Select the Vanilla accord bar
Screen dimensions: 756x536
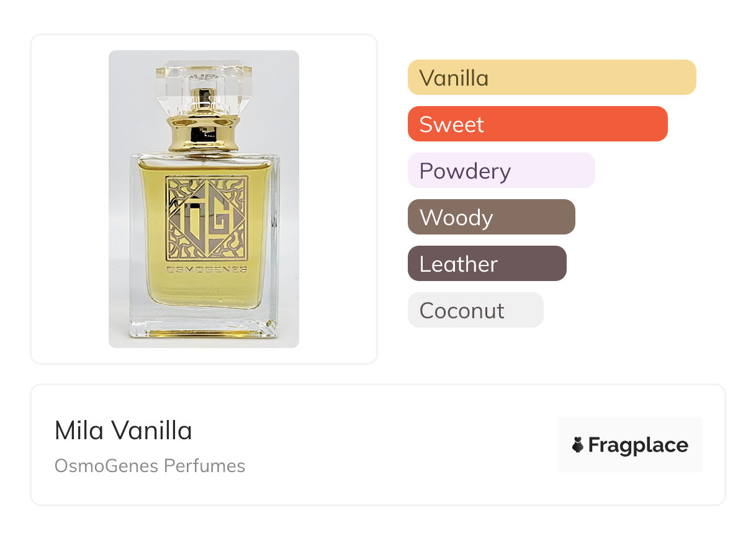551,78
